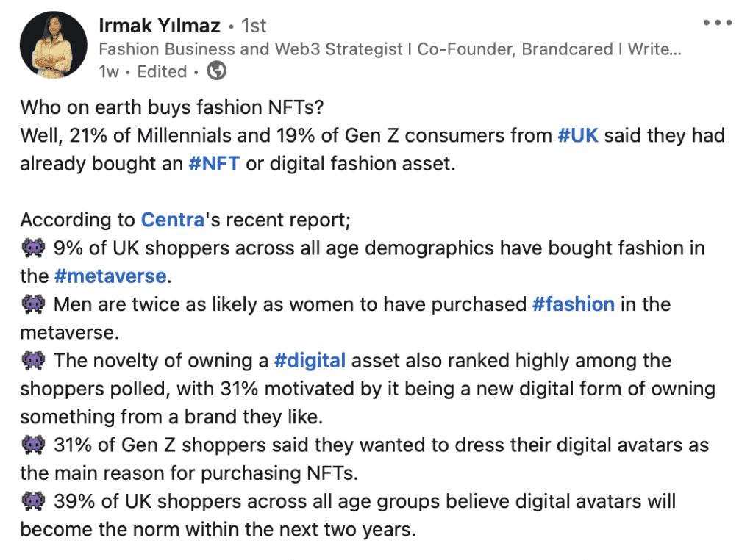Open Irmak Yılmaz's profile via name link

[x=160, y=26]
